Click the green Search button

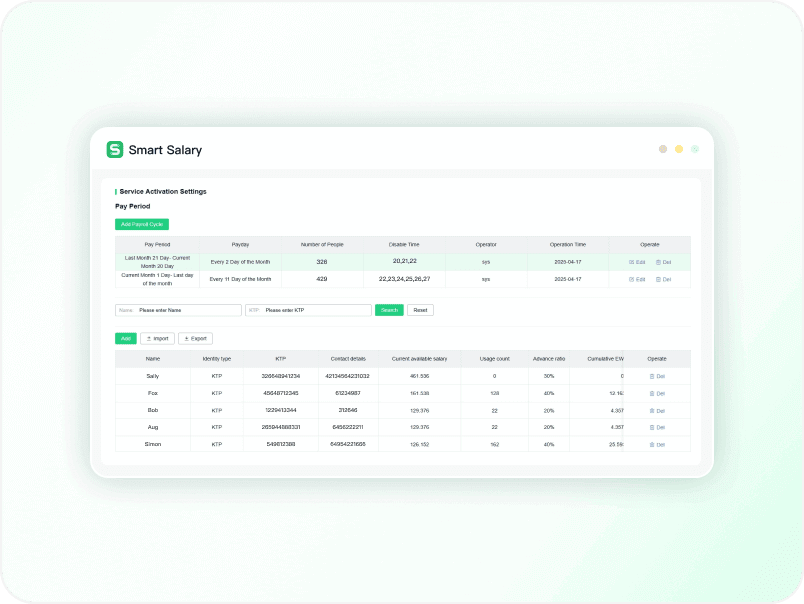389,310
